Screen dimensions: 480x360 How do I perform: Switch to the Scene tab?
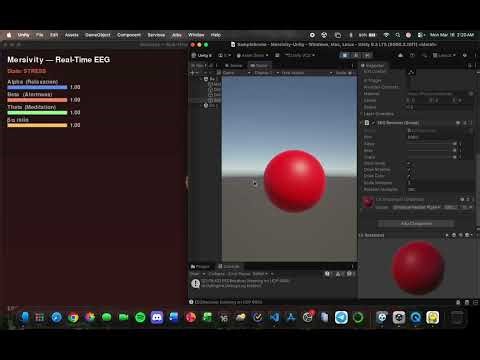tap(234, 66)
